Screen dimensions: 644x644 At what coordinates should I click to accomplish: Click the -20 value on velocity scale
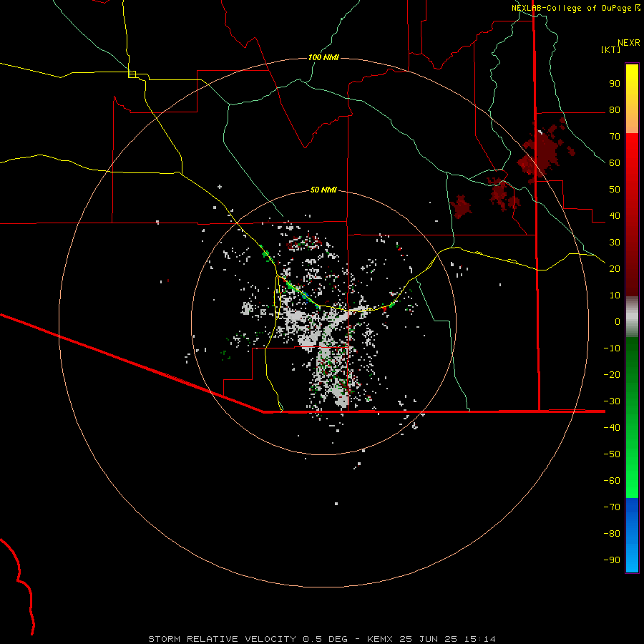coord(612,375)
